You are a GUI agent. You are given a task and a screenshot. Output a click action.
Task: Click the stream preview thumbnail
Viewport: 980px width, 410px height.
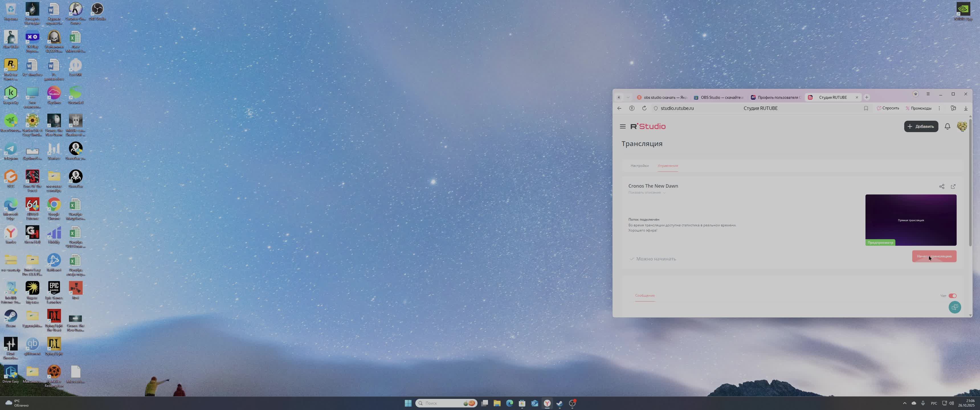click(910, 220)
